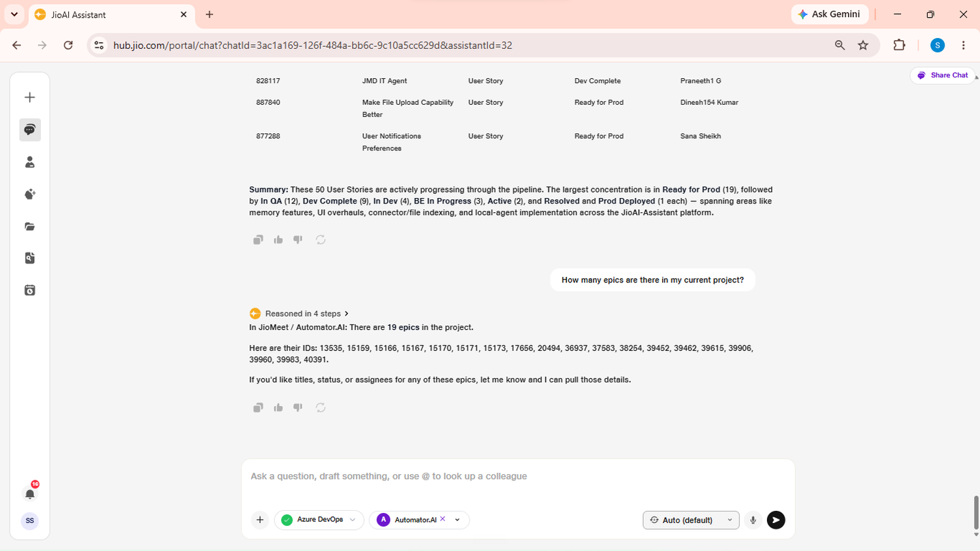980x551 pixels.
Task: Regenerate the user stories summary response
Action: [321, 239]
